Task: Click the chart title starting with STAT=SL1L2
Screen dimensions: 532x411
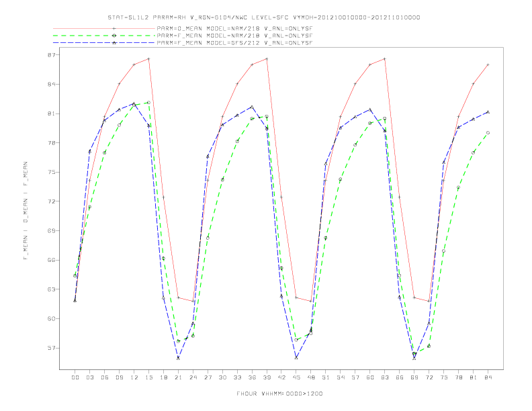Action: pyautogui.click(x=264, y=17)
